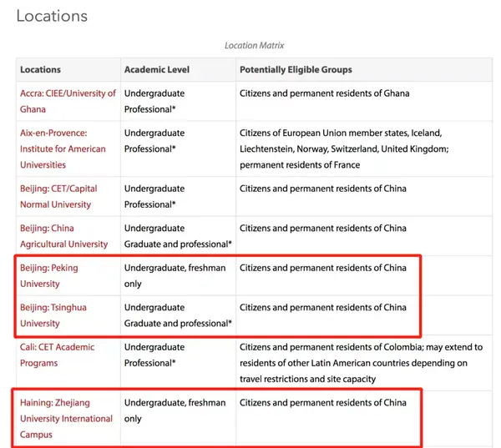Click the Locations column header
The height and width of the screenshot is (448, 501).
click(68, 69)
